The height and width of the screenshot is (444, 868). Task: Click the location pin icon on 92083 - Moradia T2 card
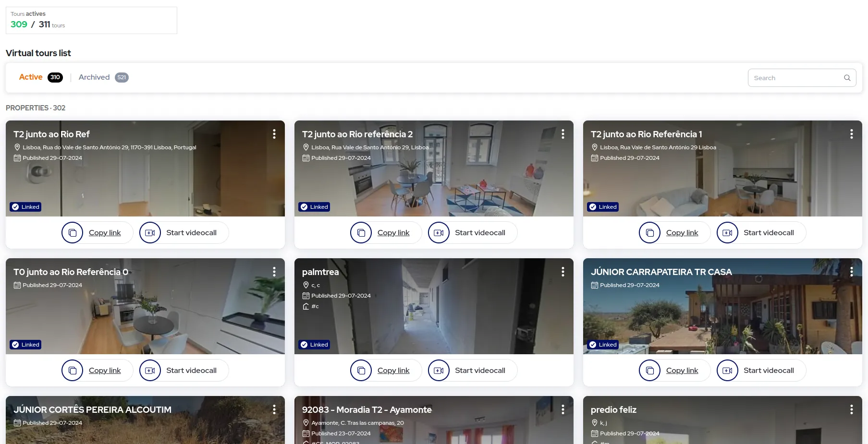tap(306, 422)
